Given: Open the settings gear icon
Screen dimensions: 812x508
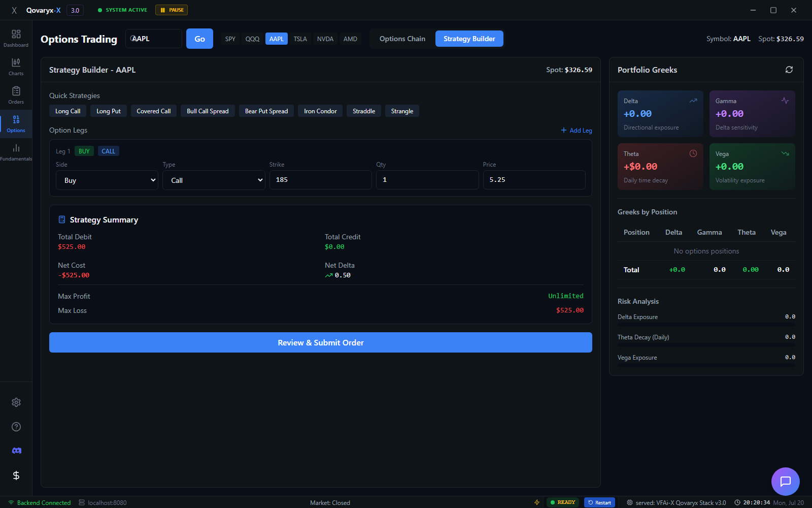Looking at the screenshot, I should coord(16,402).
